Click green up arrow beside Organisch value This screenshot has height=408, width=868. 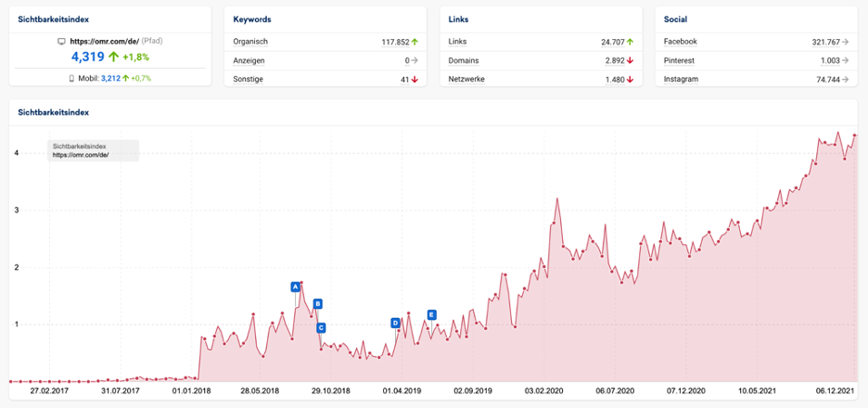point(415,42)
